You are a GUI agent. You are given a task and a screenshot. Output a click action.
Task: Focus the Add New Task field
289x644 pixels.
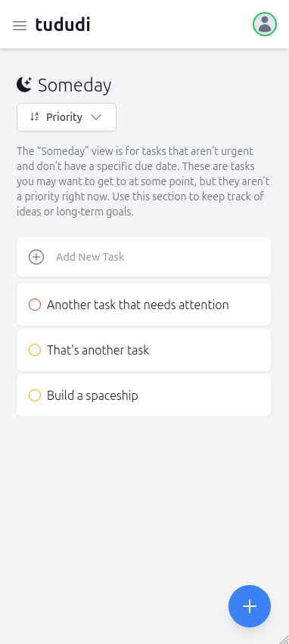pyautogui.click(x=144, y=257)
